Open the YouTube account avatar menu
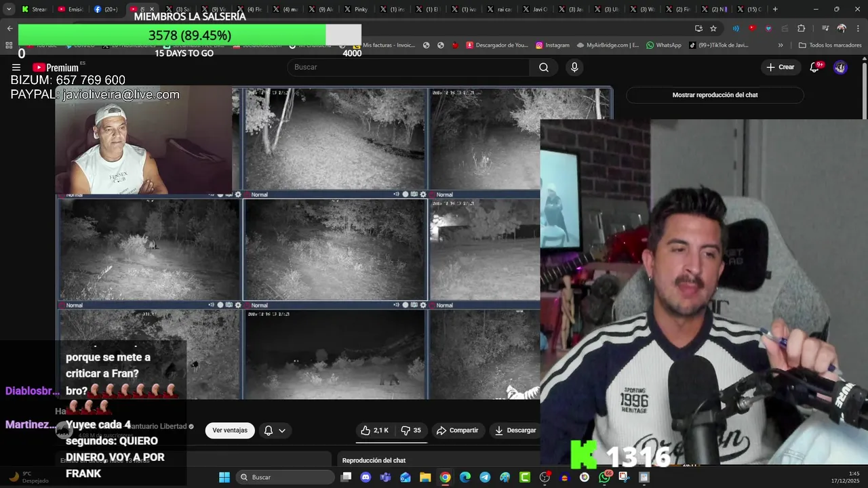 coord(840,67)
